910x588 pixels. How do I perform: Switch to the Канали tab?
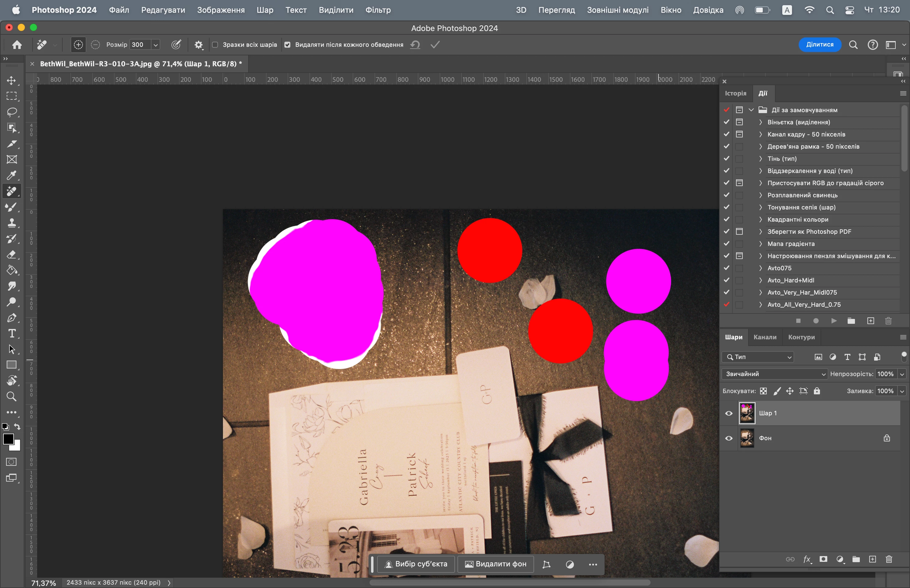click(x=765, y=337)
